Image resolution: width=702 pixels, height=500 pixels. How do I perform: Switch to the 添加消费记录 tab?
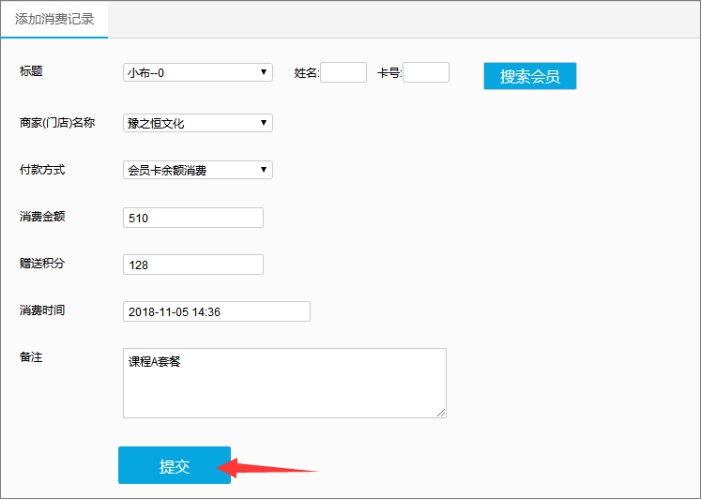(x=55, y=20)
